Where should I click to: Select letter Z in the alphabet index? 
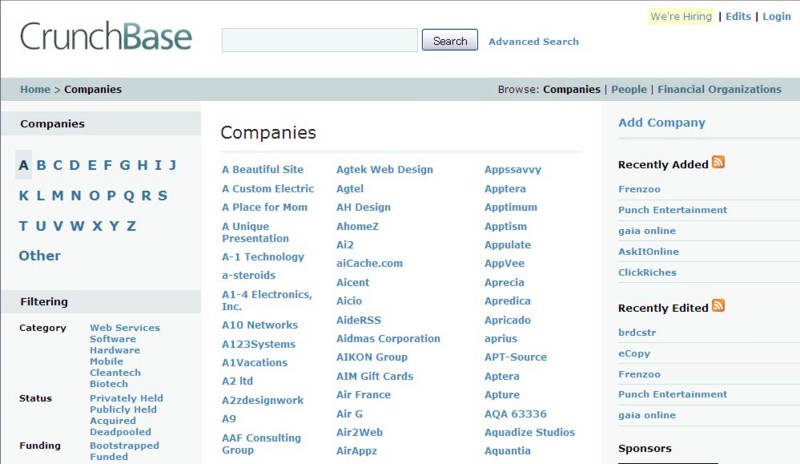point(131,226)
